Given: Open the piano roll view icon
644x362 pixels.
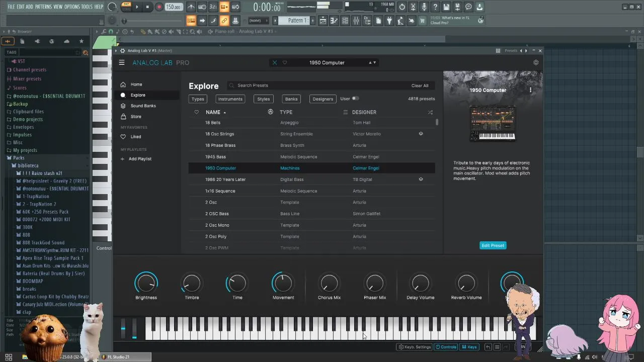Looking at the screenshot, I should (334, 21).
